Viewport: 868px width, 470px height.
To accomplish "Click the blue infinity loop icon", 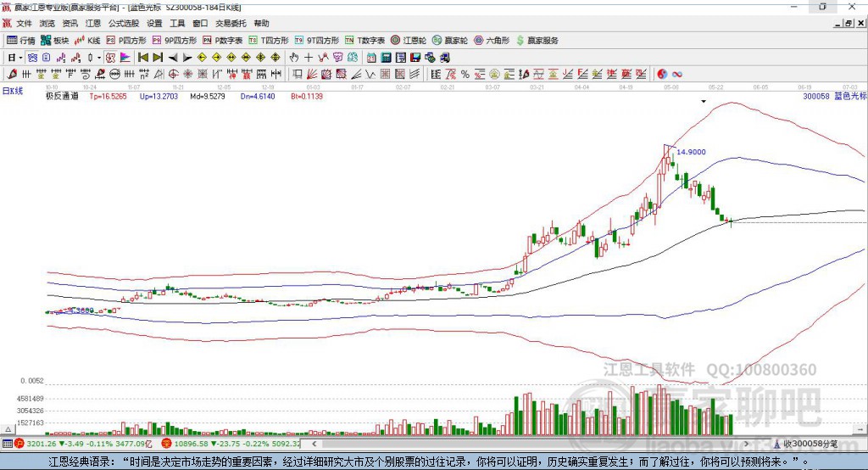I will pyautogui.click(x=677, y=74).
